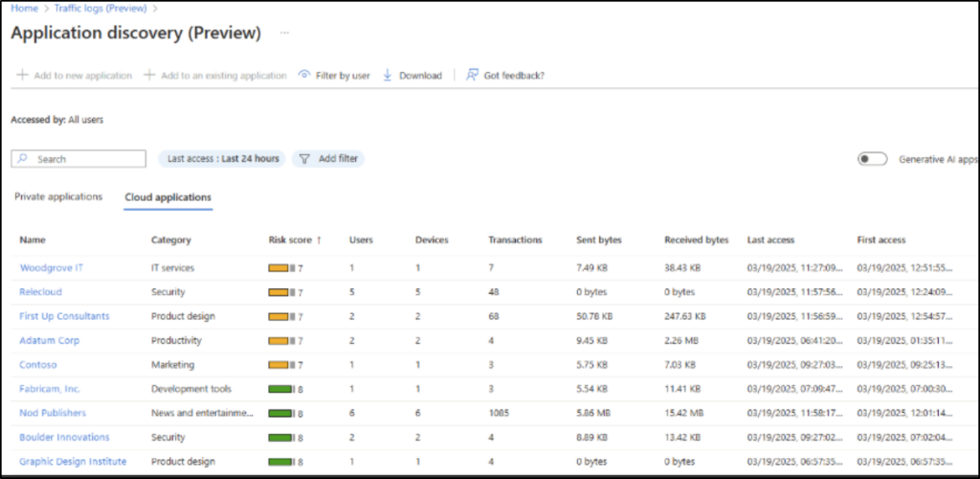The image size is (980, 479).
Task: Sort by the Received bytes column header
Action: click(x=697, y=240)
